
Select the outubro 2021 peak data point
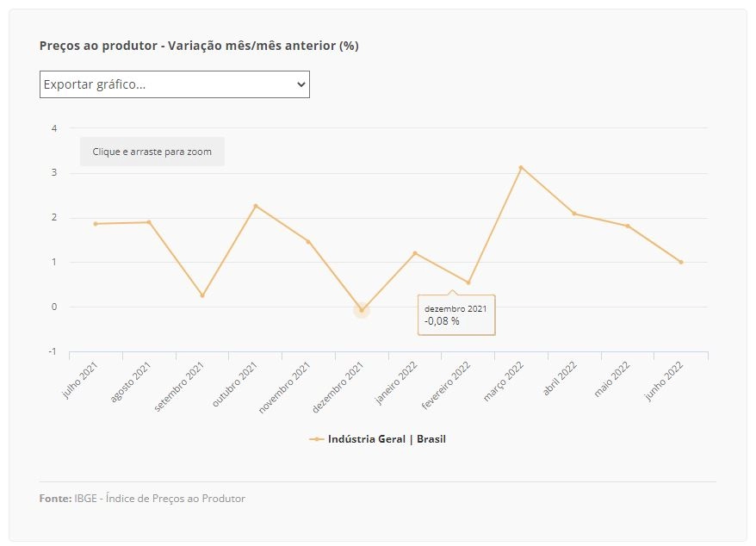(256, 206)
